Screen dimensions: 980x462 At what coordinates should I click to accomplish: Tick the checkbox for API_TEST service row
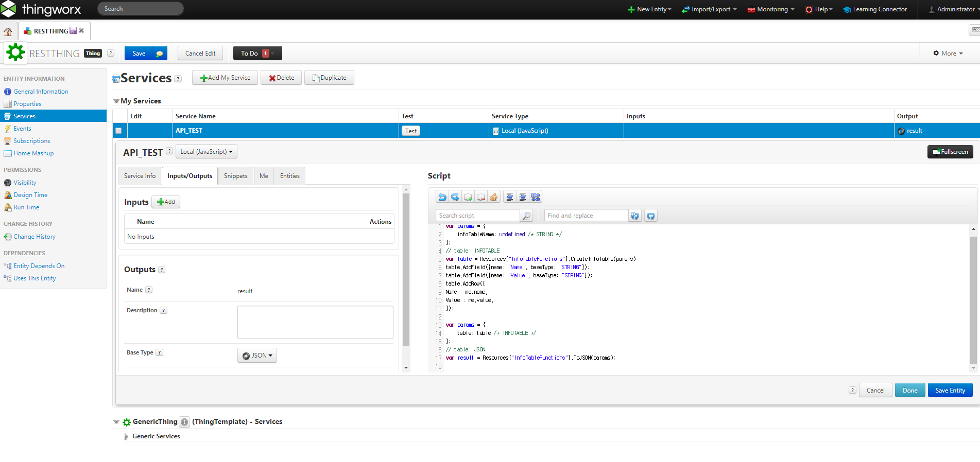(x=118, y=131)
